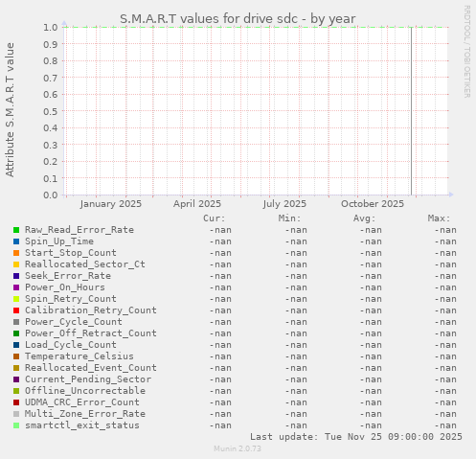Click the October 2025 axis label

(373, 204)
